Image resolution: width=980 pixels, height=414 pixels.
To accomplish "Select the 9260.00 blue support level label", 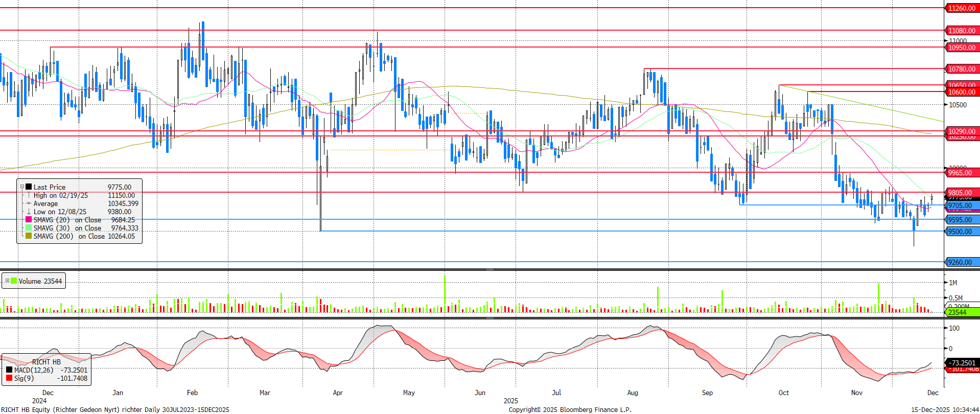I will [x=960, y=262].
